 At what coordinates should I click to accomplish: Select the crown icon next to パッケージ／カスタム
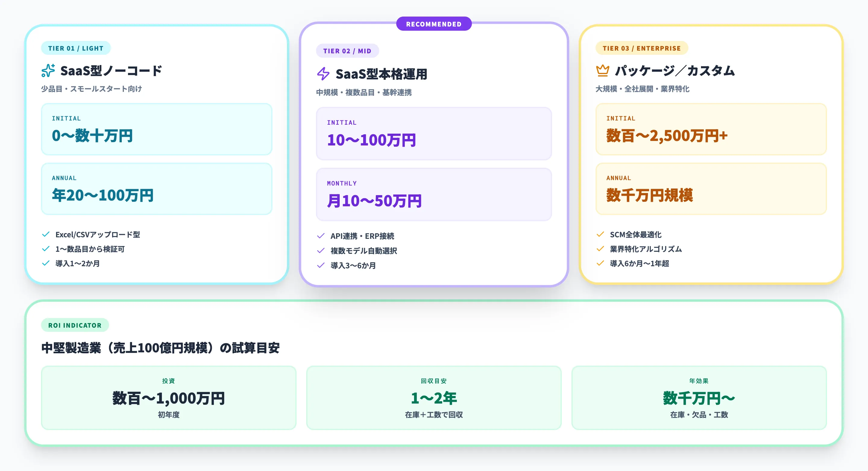(x=603, y=70)
